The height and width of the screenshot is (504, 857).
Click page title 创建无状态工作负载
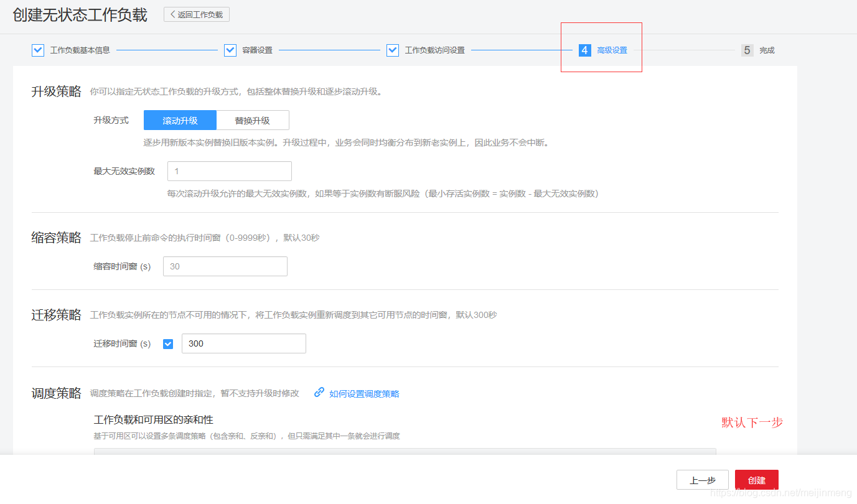pyautogui.click(x=80, y=15)
